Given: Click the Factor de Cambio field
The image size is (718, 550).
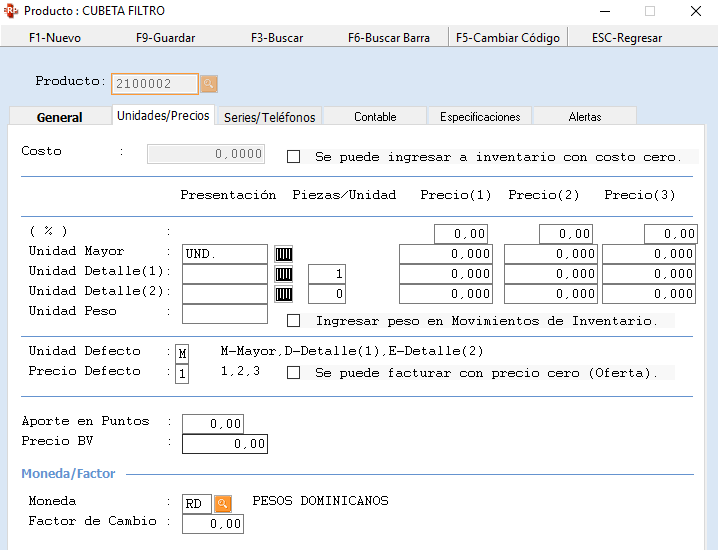Looking at the screenshot, I should click(213, 524).
